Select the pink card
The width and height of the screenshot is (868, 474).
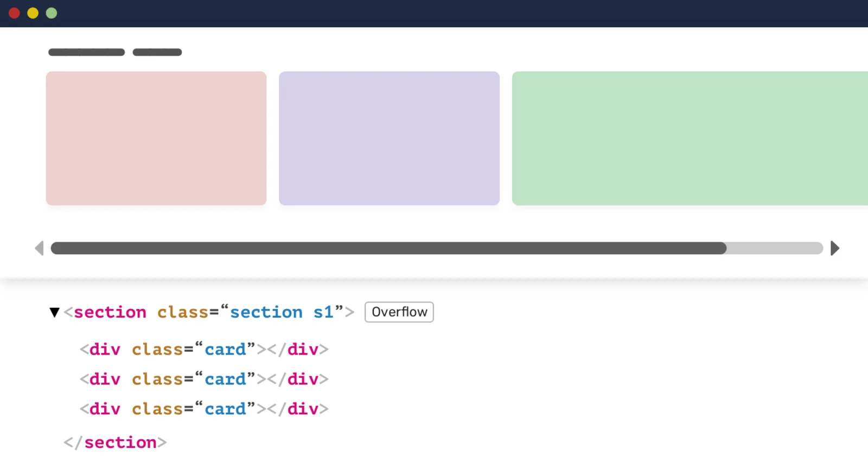point(156,138)
